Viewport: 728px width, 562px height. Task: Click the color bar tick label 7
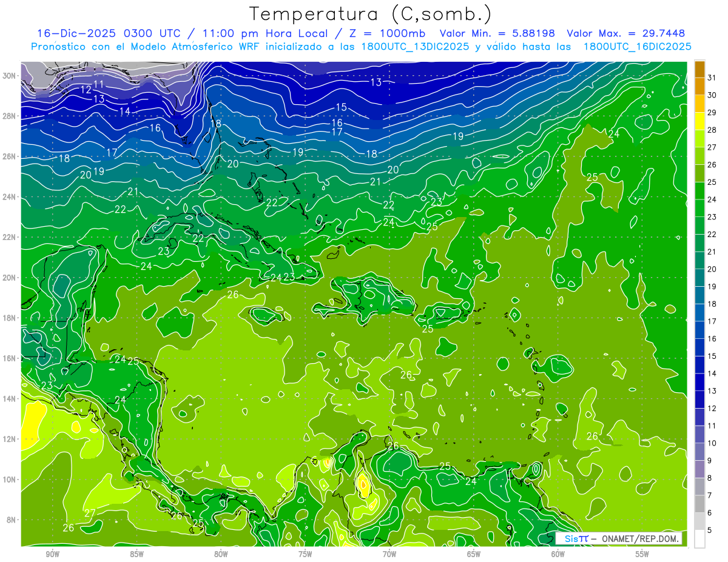(710, 495)
